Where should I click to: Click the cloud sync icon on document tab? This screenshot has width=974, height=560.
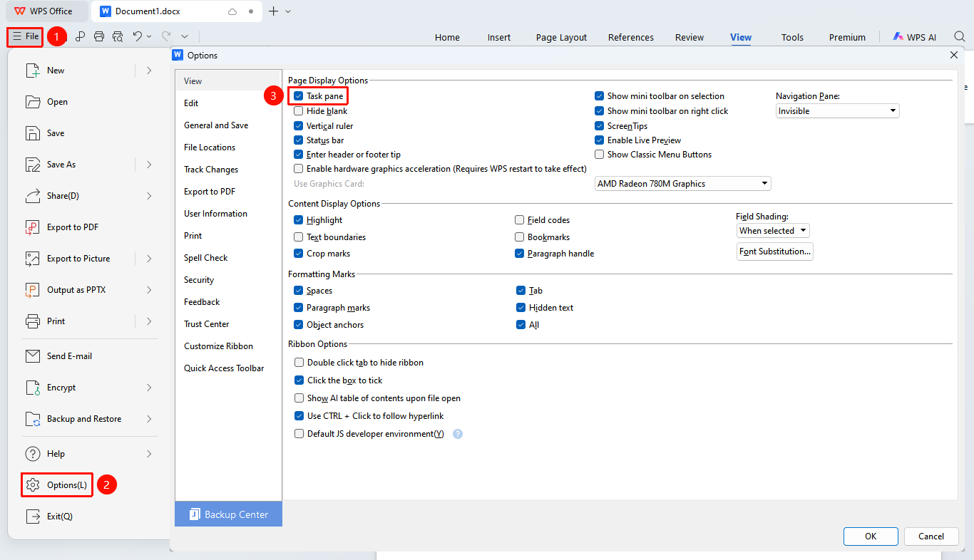[232, 11]
